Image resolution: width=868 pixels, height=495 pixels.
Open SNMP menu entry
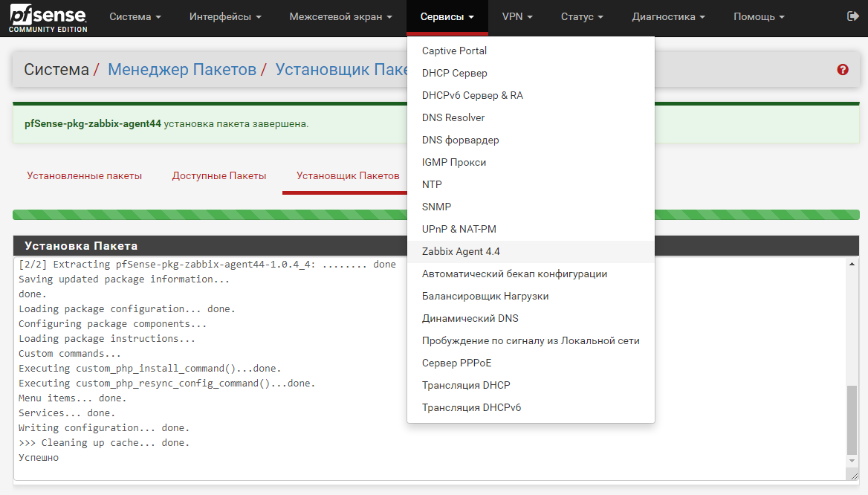point(531,207)
